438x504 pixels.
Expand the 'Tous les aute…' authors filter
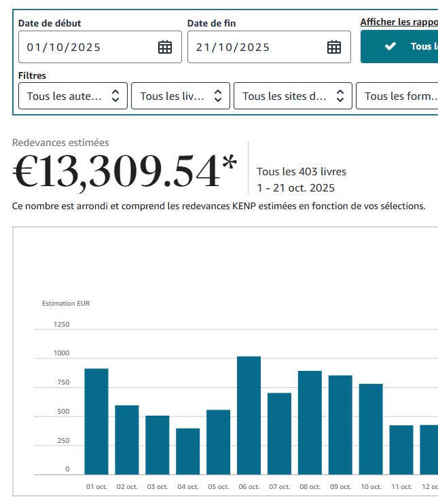73,96
